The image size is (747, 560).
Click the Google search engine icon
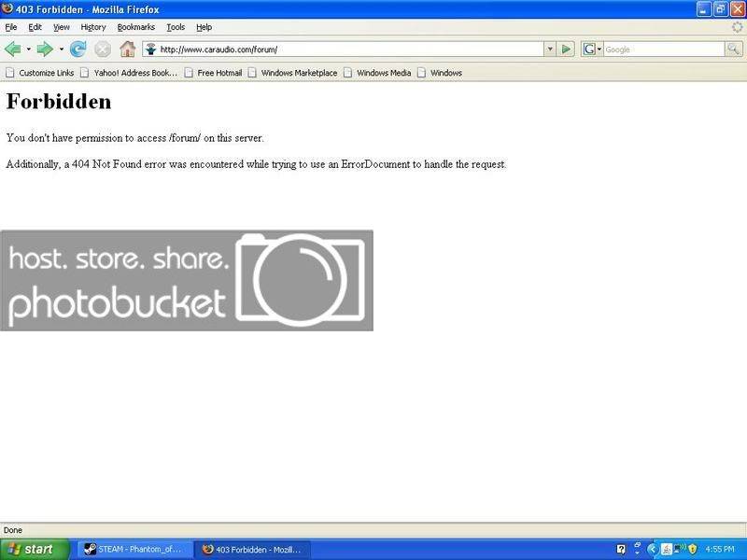[589, 49]
